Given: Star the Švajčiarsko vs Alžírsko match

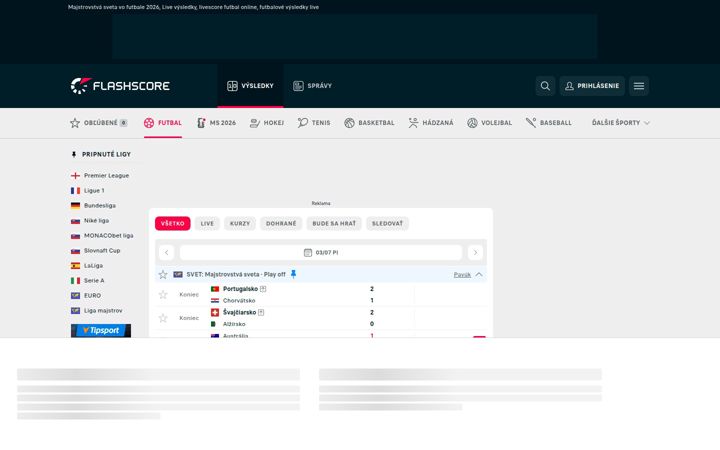Looking at the screenshot, I should click(163, 318).
